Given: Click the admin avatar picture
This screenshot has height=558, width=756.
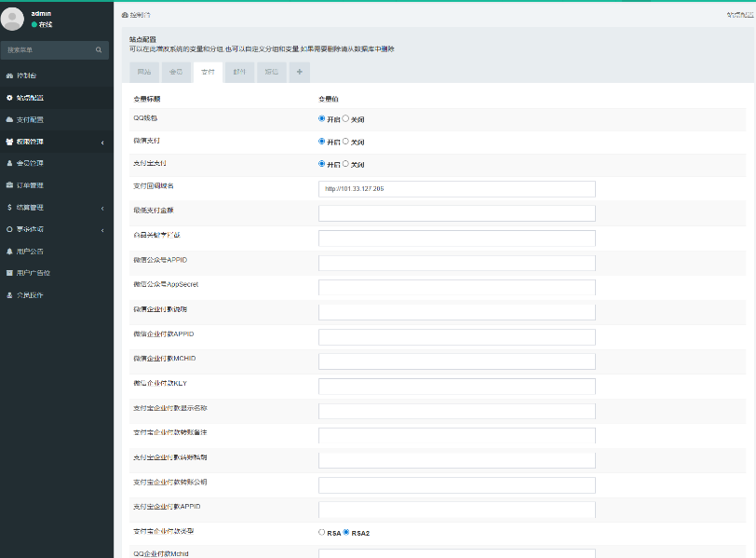Looking at the screenshot, I should [x=13, y=19].
